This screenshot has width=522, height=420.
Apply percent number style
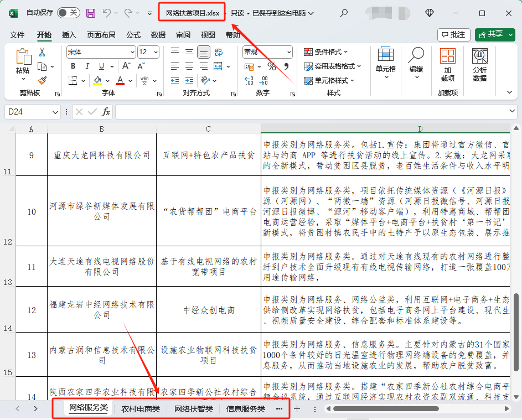tap(271, 67)
